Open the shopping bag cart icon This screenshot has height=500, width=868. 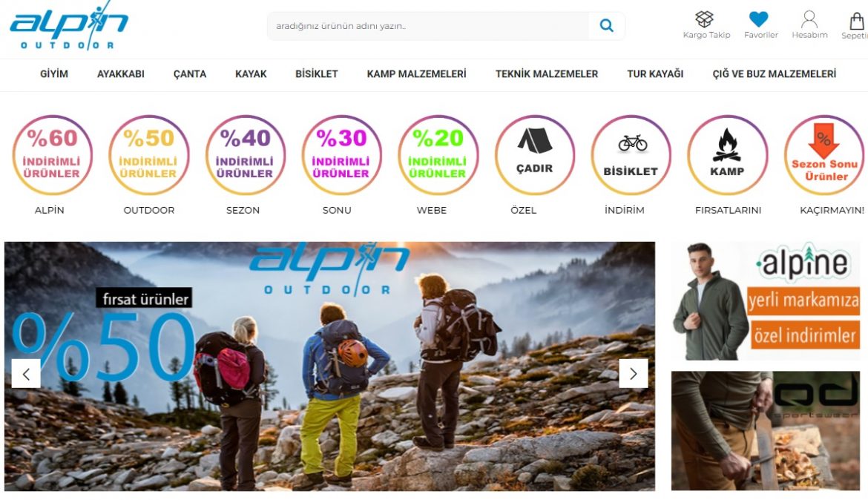click(x=857, y=21)
